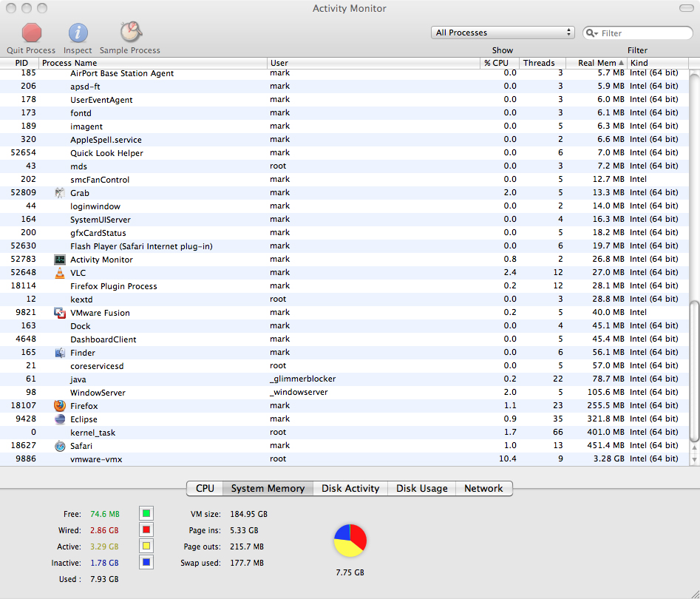Select the mds process row
The image size is (700, 599).
point(344,166)
